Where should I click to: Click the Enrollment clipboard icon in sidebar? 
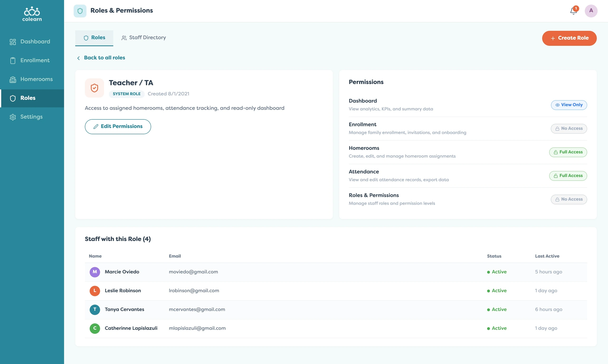(x=13, y=61)
